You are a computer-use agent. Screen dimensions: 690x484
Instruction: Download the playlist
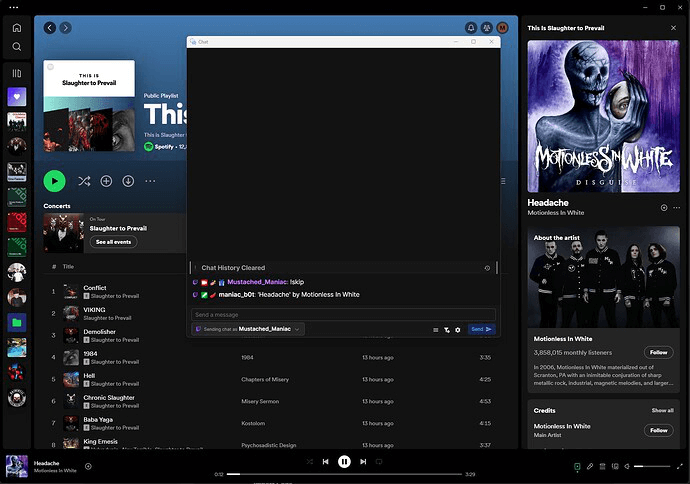(x=128, y=181)
